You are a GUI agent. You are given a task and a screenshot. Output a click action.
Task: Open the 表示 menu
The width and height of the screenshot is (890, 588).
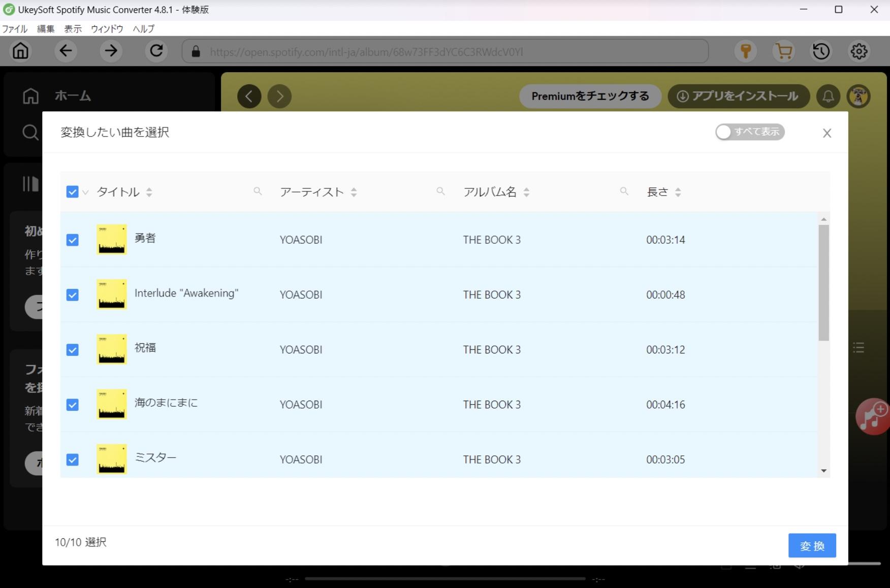[73, 29]
